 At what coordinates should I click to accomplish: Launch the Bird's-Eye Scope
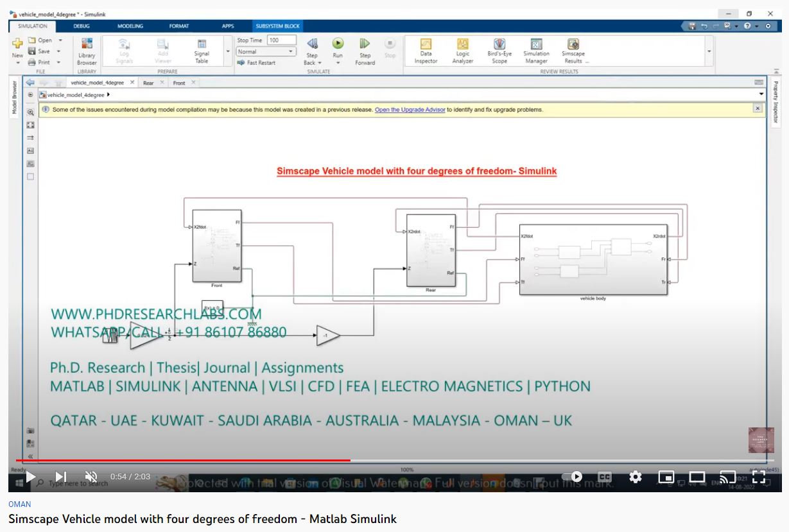(499, 45)
